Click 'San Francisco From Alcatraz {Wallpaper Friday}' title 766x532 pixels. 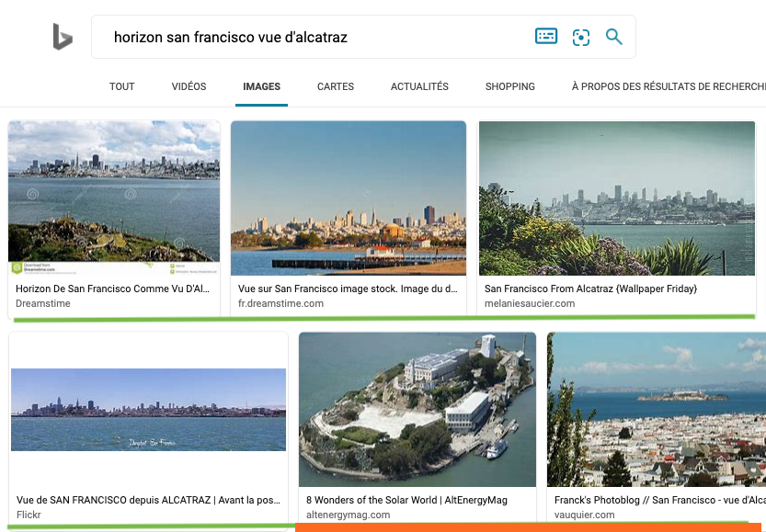point(590,289)
